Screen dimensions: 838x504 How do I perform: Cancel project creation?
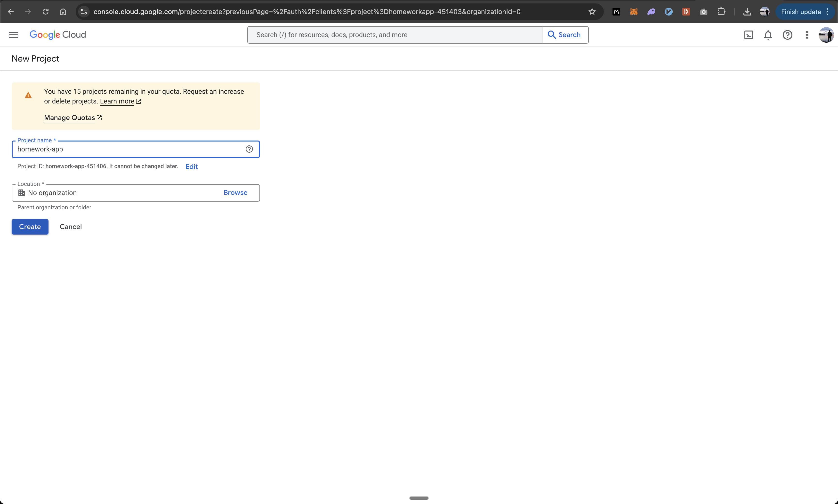pos(71,227)
